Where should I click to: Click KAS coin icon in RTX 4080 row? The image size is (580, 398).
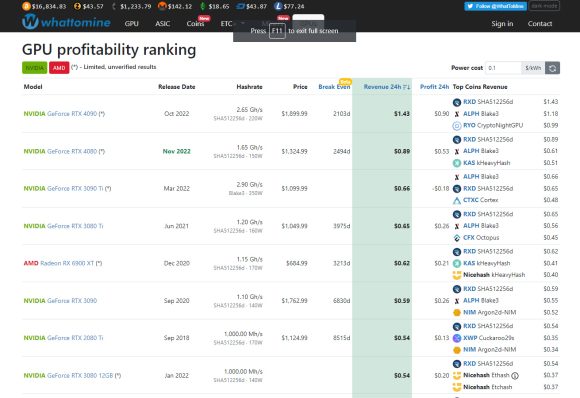click(x=457, y=163)
